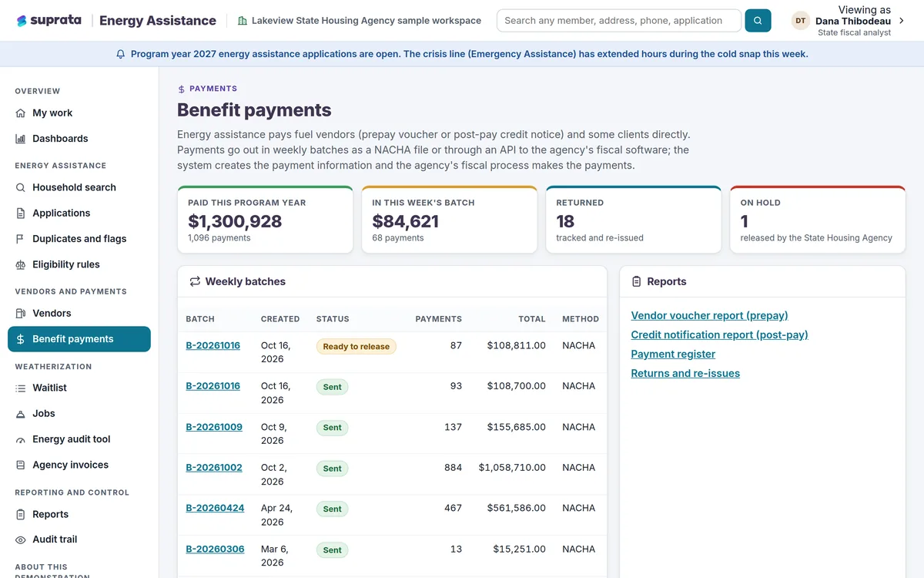Click the building icon beside Lakeview workspace
Screen dimensions: 924x578
(x=243, y=21)
